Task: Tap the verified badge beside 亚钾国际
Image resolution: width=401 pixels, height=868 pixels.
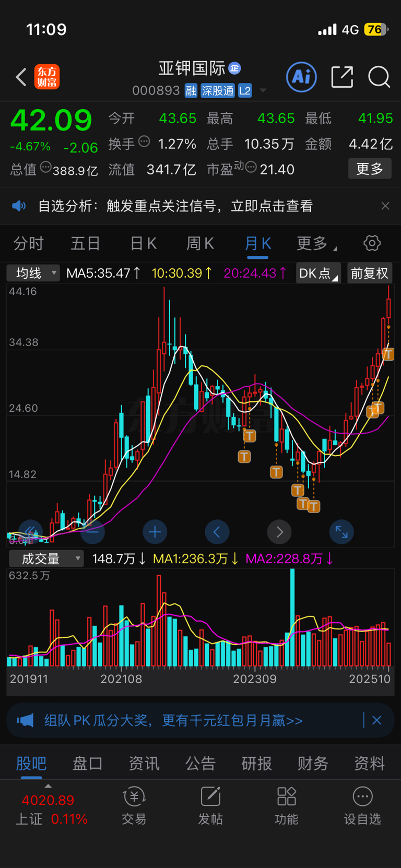Action: [x=235, y=68]
